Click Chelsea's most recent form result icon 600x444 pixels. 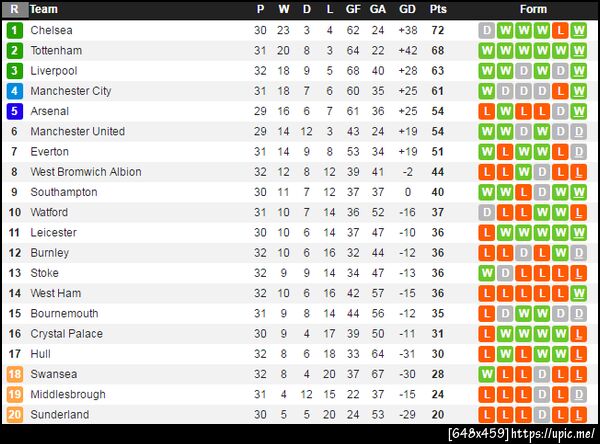(x=579, y=30)
